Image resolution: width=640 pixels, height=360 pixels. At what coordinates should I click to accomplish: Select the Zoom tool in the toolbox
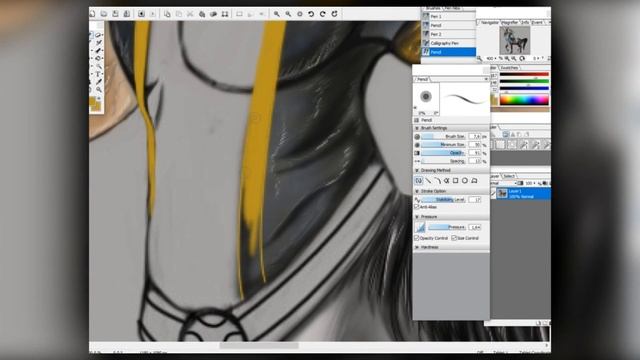click(99, 89)
